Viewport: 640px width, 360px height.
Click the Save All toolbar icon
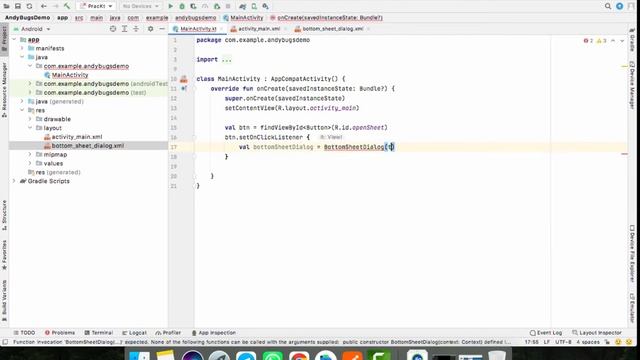(x=18, y=6)
